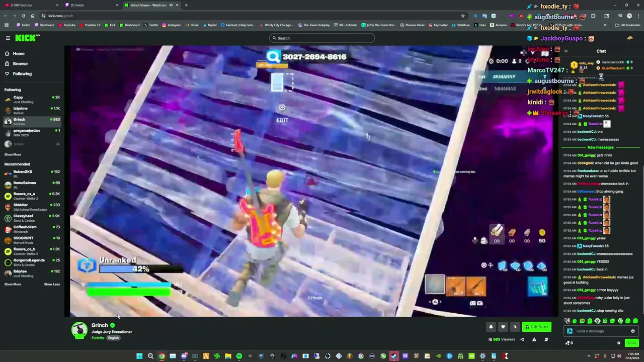644x362 pixels.
Task: Open Classybeef recommended channel
Action: pos(32,218)
